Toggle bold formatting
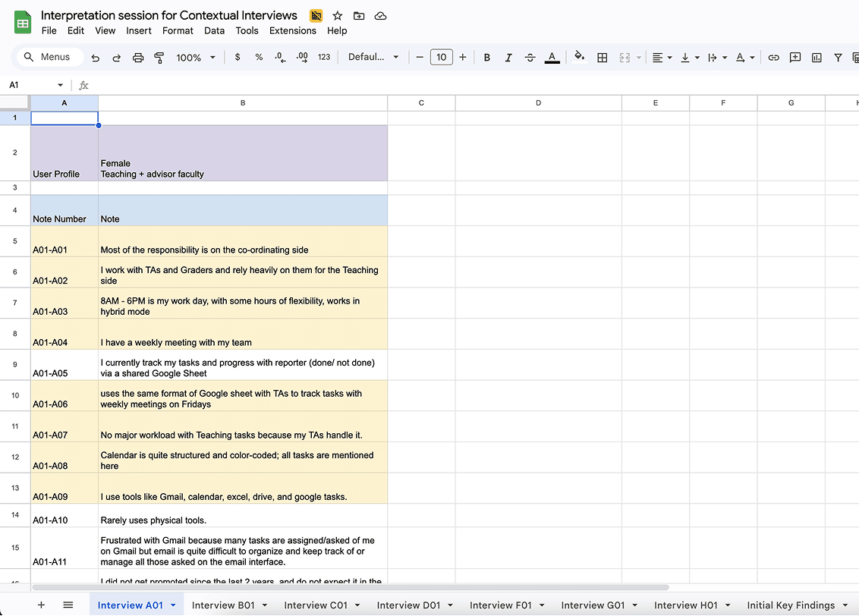The width and height of the screenshot is (859, 616). click(x=486, y=58)
